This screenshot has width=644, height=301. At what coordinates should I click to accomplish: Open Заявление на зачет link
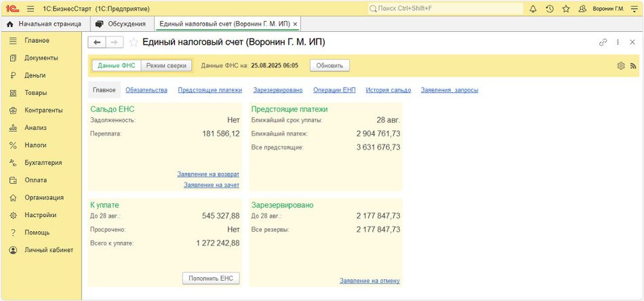point(212,185)
